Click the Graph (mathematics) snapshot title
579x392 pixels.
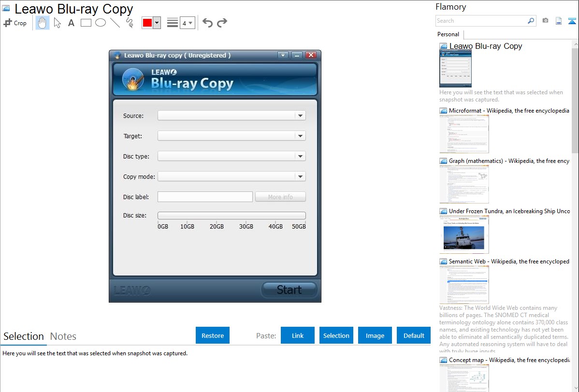pos(509,161)
